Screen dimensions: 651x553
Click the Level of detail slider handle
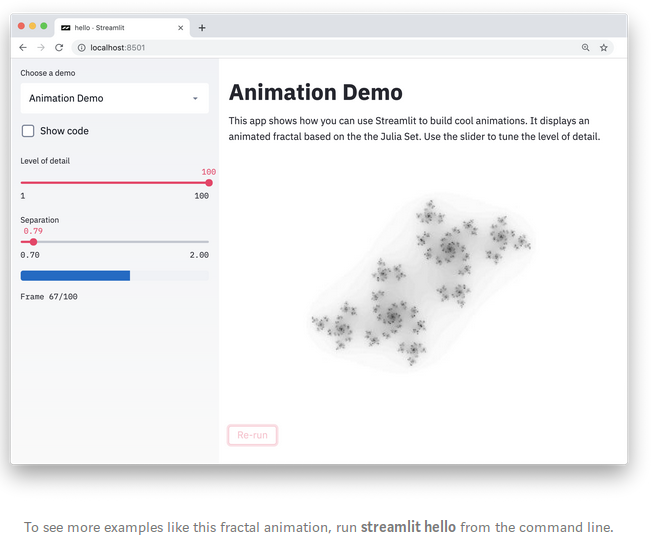[209, 183]
